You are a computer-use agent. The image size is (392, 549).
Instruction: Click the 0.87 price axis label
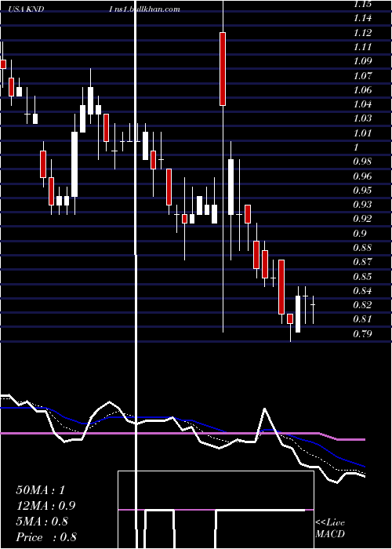coord(362,262)
